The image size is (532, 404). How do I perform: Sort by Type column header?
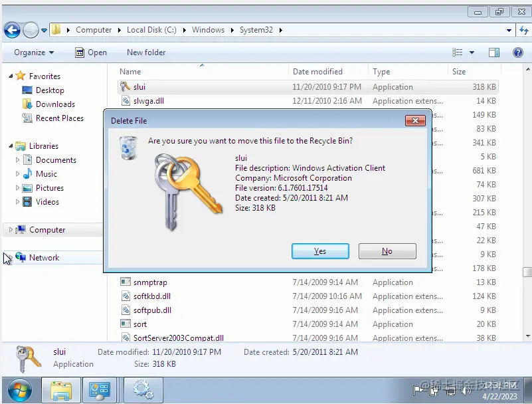click(381, 72)
